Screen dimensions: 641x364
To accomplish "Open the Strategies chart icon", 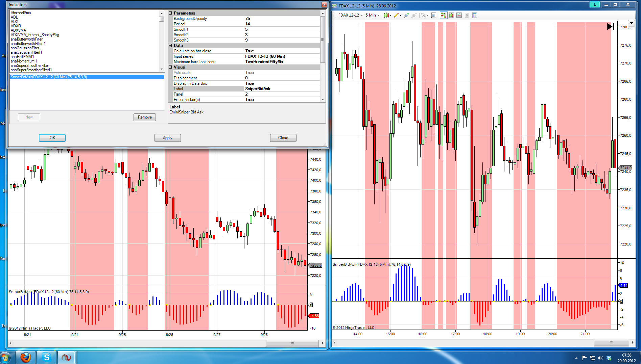I will coord(459,15).
